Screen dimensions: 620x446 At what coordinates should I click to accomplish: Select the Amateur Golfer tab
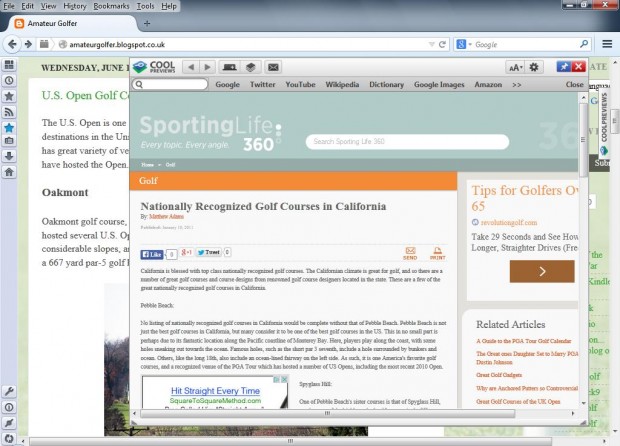(71, 23)
